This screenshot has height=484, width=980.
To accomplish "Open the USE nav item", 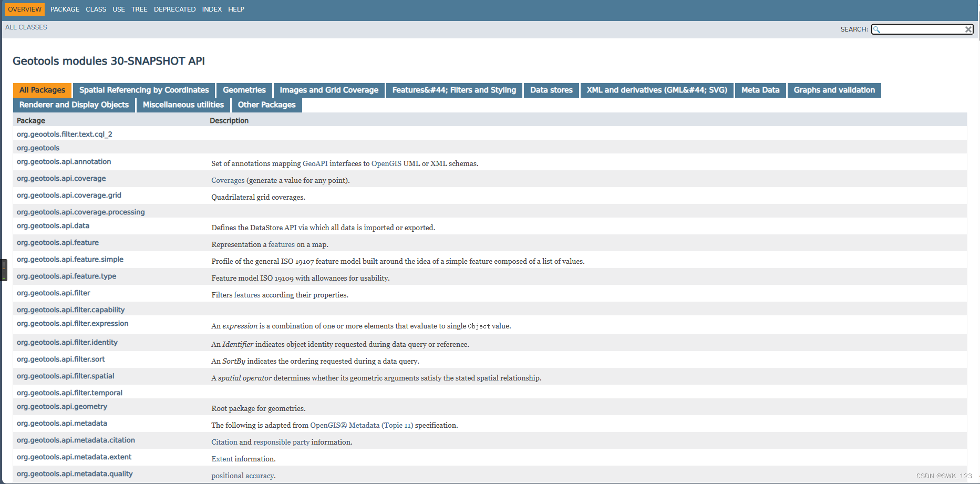I will coord(119,9).
